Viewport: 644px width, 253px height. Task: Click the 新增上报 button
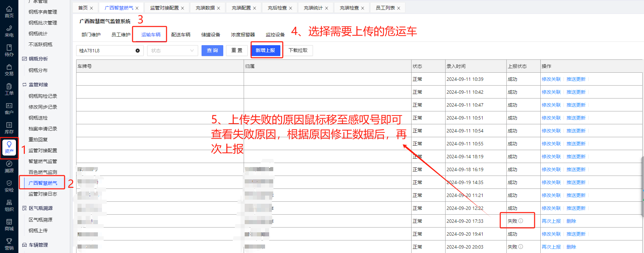click(265, 50)
